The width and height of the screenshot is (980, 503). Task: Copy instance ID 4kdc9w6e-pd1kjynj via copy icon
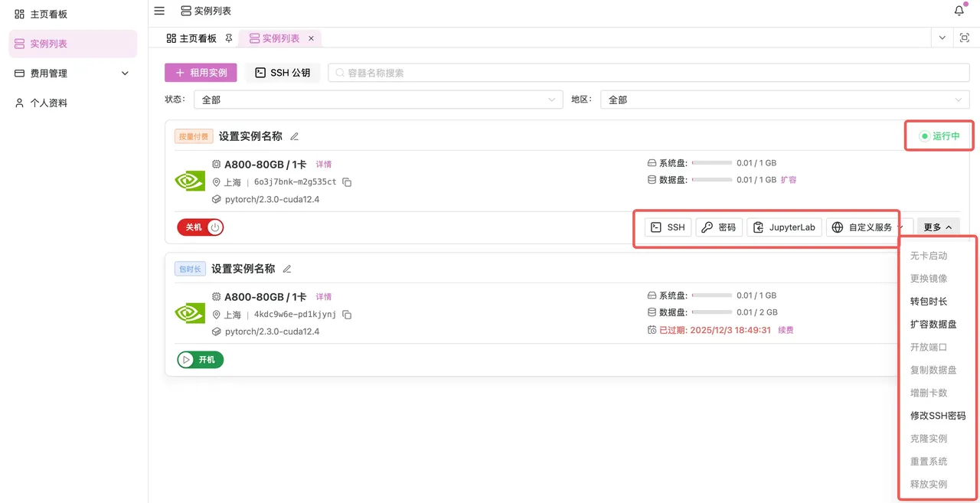[347, 315]
